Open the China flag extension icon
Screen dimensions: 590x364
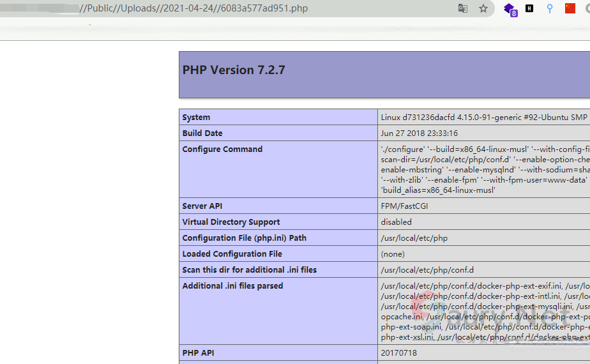[570, 8]
